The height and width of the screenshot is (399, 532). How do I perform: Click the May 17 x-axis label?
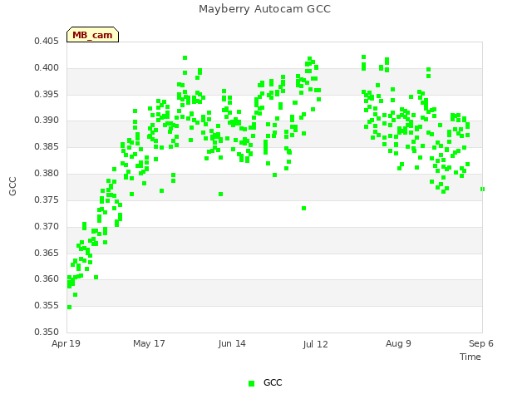pyautogui.click(x=149, y=343)
